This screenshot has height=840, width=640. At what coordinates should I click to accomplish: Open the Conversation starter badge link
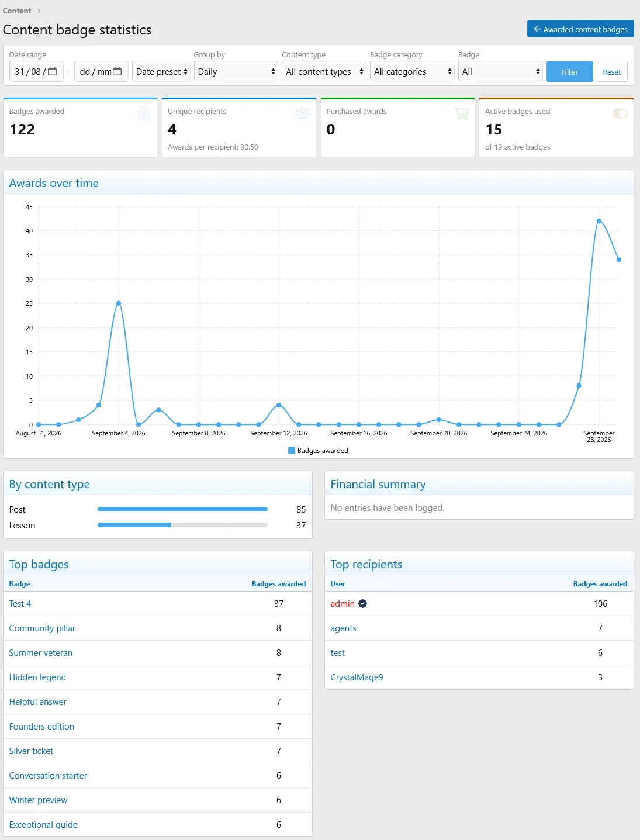point(48,776)
